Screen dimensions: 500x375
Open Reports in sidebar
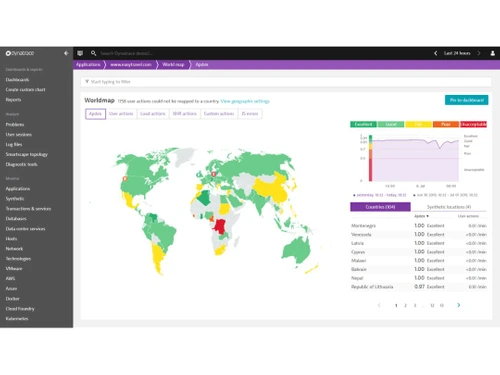tap(13, 100)
